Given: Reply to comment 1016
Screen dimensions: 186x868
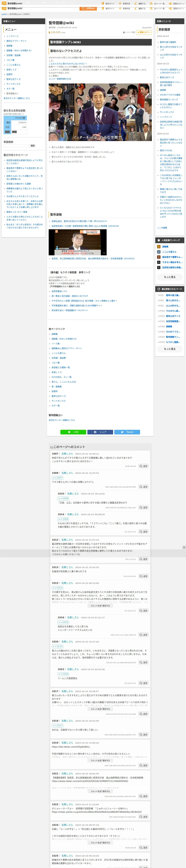Looking at the screenshot, I should point(143,635).
